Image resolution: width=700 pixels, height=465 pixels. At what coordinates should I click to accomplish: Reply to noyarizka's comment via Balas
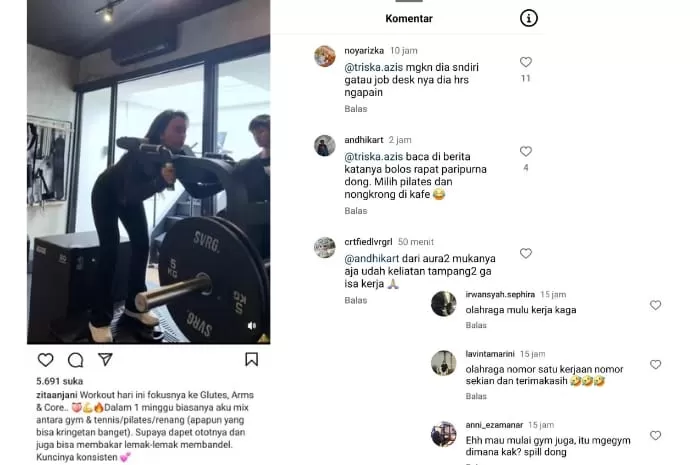pos(356,109)
